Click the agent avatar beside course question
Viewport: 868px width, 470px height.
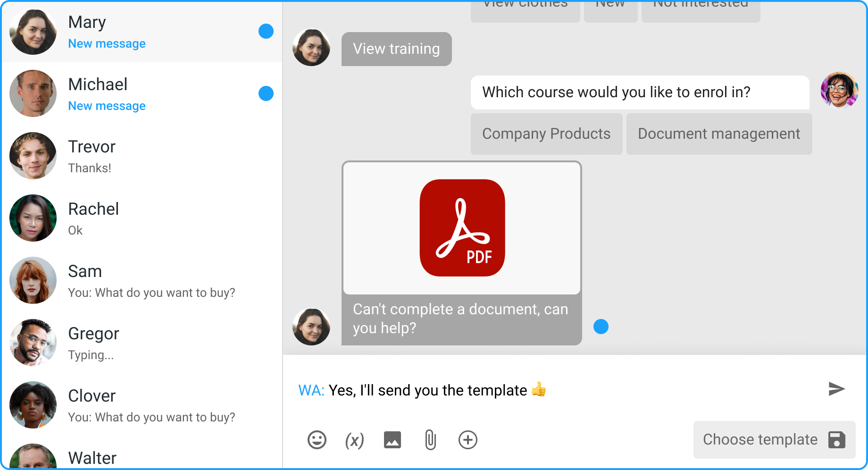click(x=839, y=90)
